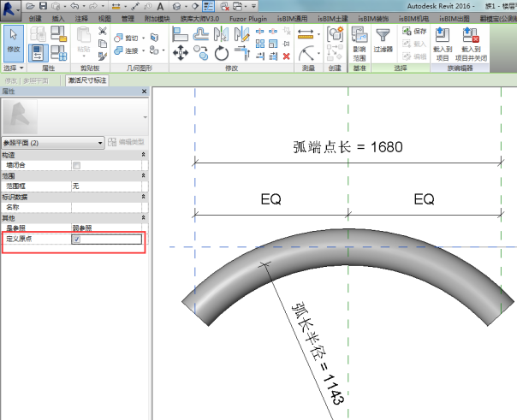Uncheck the 定义原点 checkbox

[77, 240]
